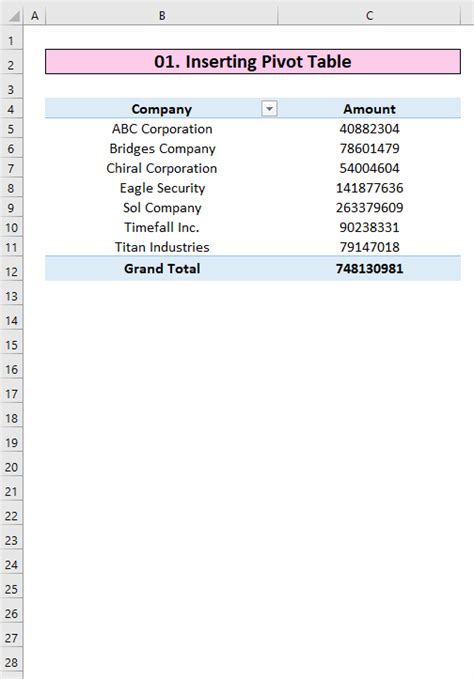Select column A header
Screen dimensions: 474x679
pos(35,16)
